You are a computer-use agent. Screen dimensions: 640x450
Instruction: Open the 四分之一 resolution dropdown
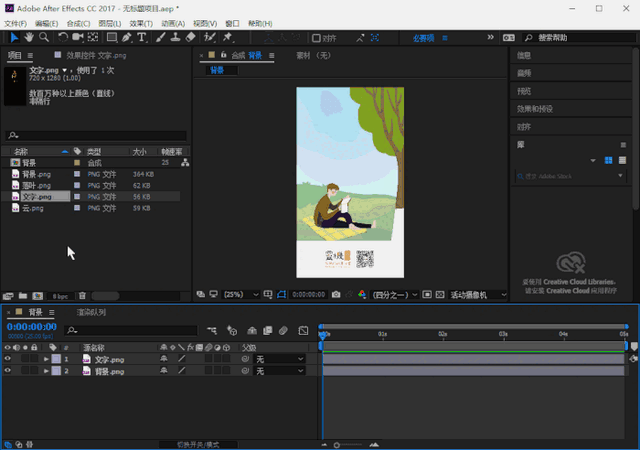pyautogui.click(x=395, y=294)
